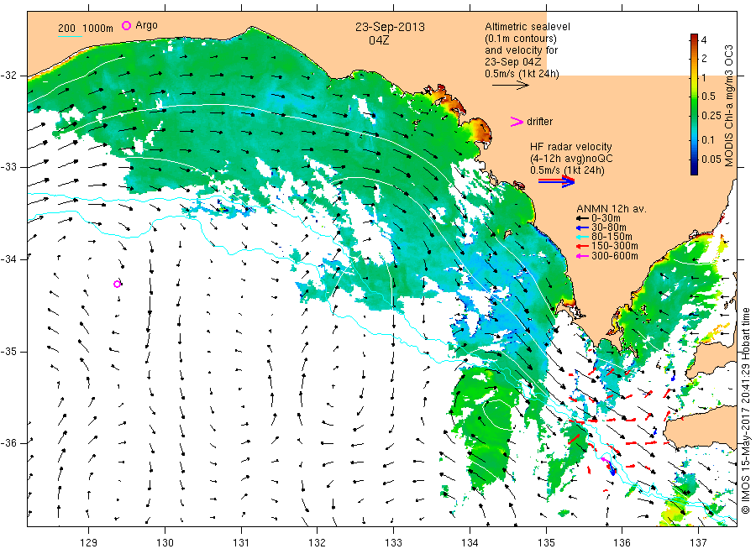Click the IMOS copyright timestamp text
756x554 pixels.
745,410
